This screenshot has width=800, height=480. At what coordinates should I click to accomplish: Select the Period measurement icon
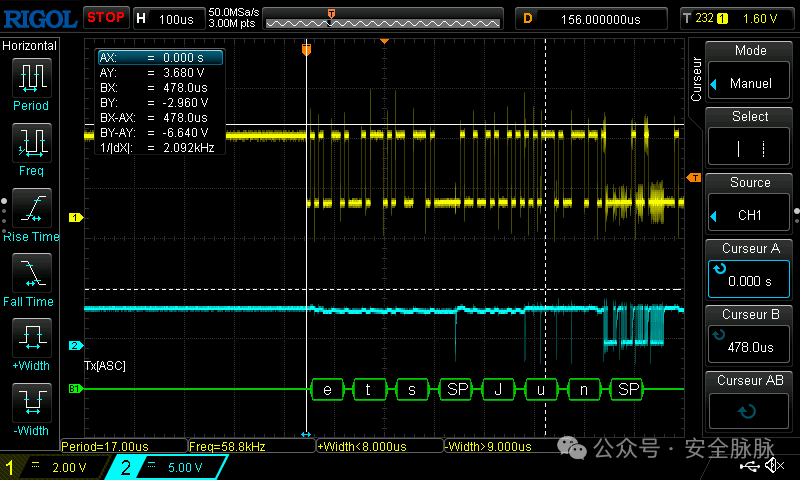pyautogui.click(x=32, y=78)
